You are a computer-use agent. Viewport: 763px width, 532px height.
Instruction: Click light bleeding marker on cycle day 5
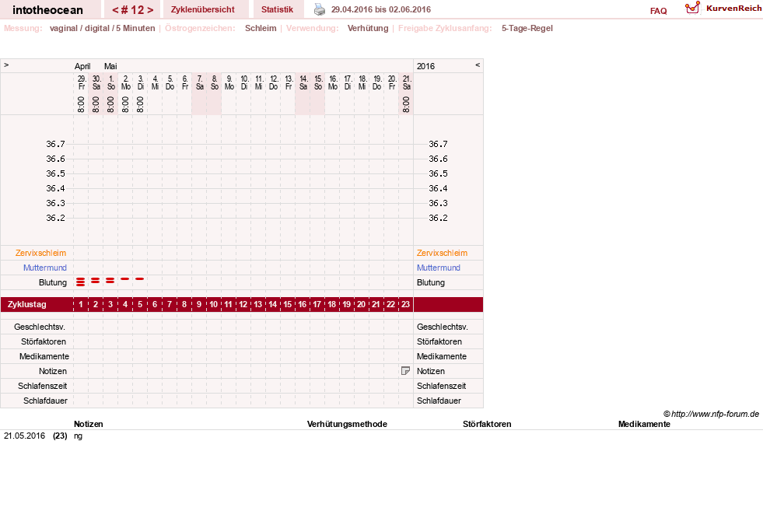(140, 279)
